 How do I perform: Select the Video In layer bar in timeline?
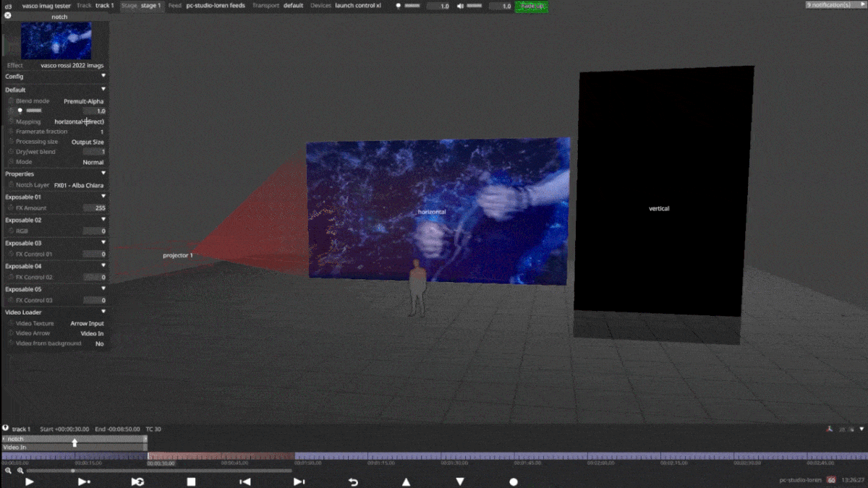(74, 448)
